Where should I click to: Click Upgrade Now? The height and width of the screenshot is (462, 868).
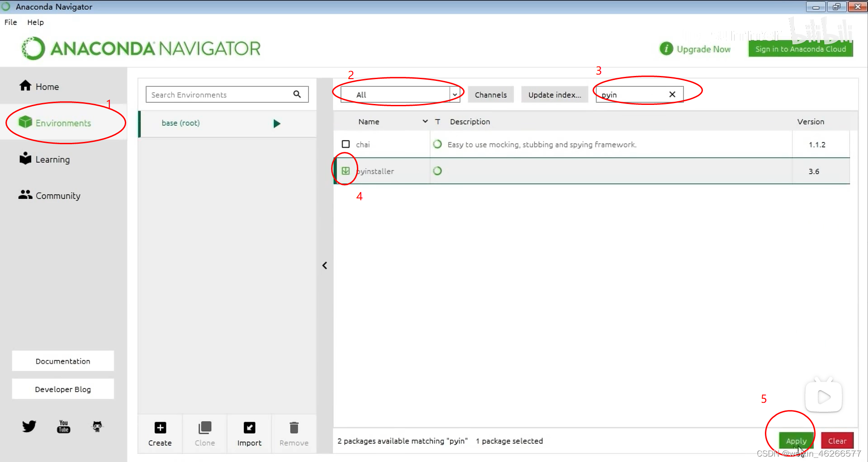(703, 49)
